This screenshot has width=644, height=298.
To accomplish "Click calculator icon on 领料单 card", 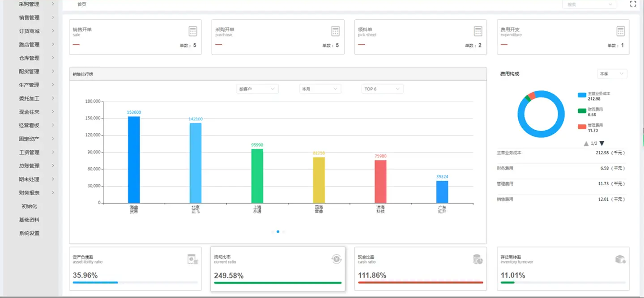I will pyautogui.click(x=478, y=31).
